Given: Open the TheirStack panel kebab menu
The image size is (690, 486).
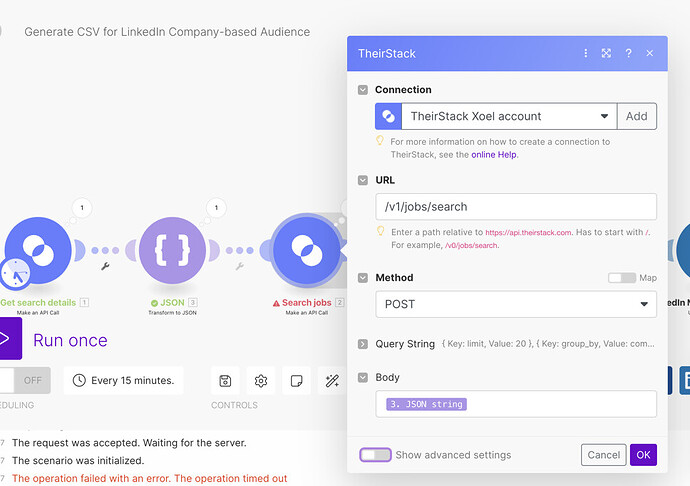Looking at the screenshot, I should pos(585,53).
